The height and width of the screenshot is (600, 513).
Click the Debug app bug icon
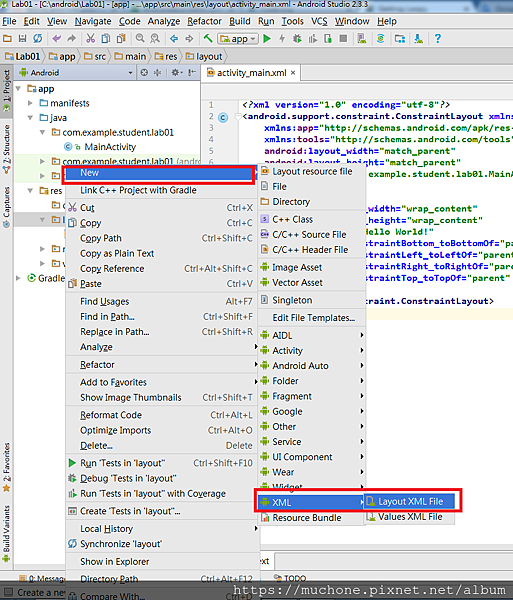297,39
